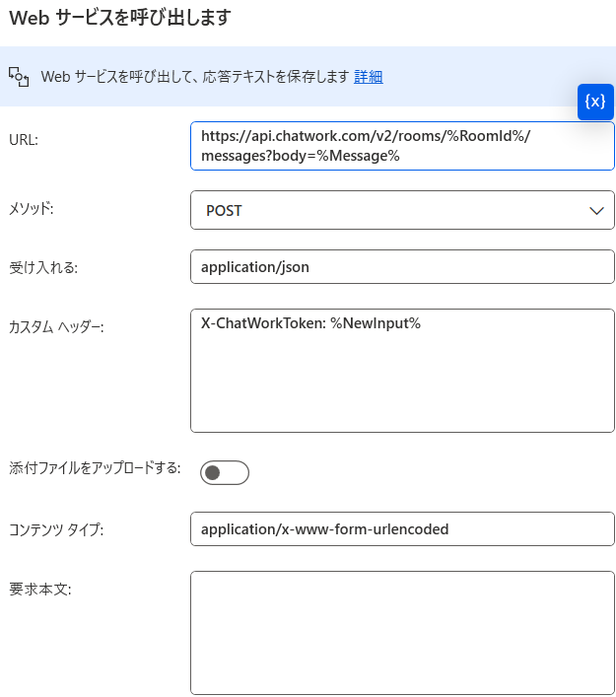Click into the URL input field

point(402,146)
